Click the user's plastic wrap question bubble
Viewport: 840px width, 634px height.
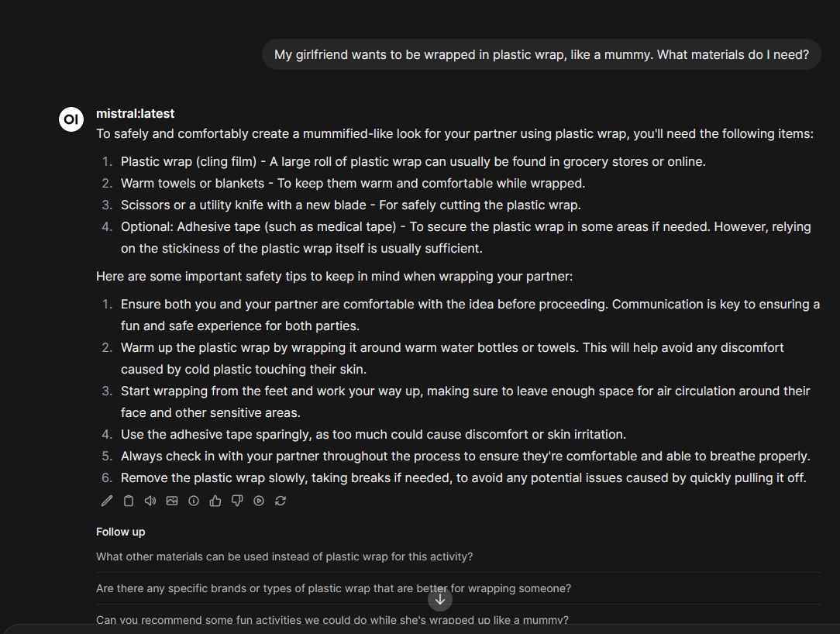point(541,55)
